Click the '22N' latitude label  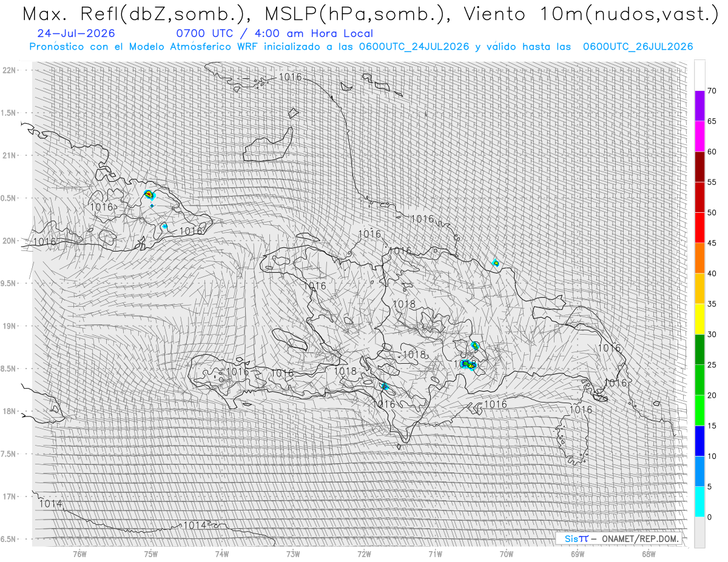(10, 70)
